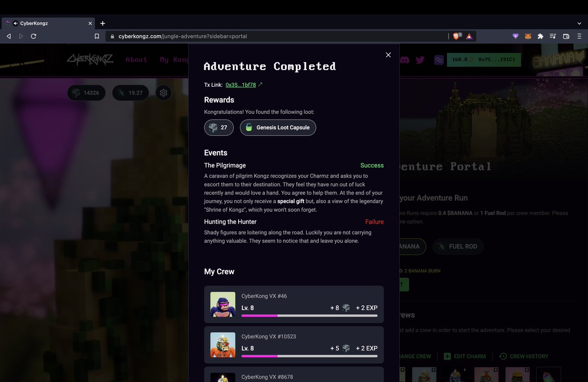This screenshot has width=588, height=382.
Task: Reload the page
Action: point(33,36)
